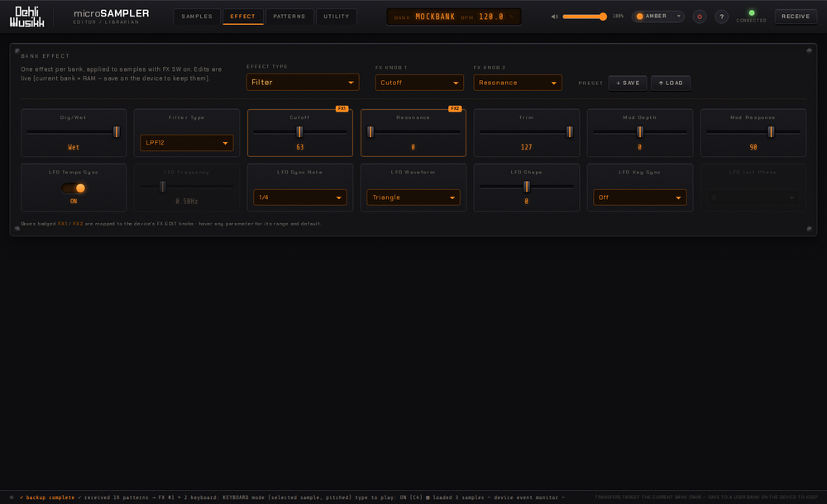The image size is (827, 504).
Task: Open the LFO Sync Note dropdown
Action: 299,197
